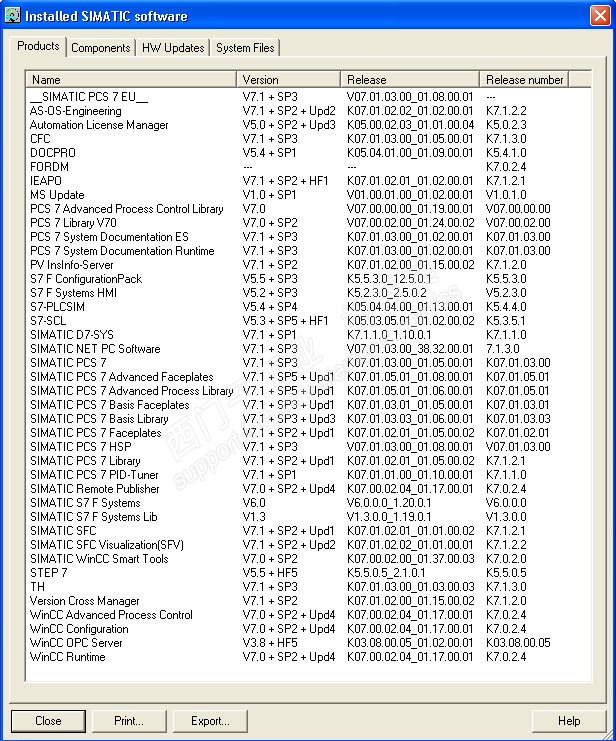Click version V5.3 + SP5 + HF1
Viewport: 616px width, 741px height.
pyautogui.click(x=285, y=321)
